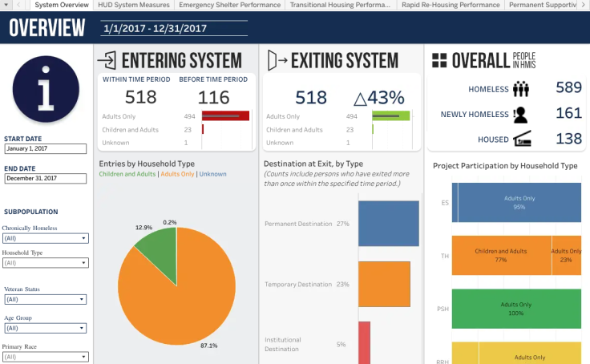Click the Institutional Destination label
The height and width of the screenshot is (364, 590).
[283, 345]
